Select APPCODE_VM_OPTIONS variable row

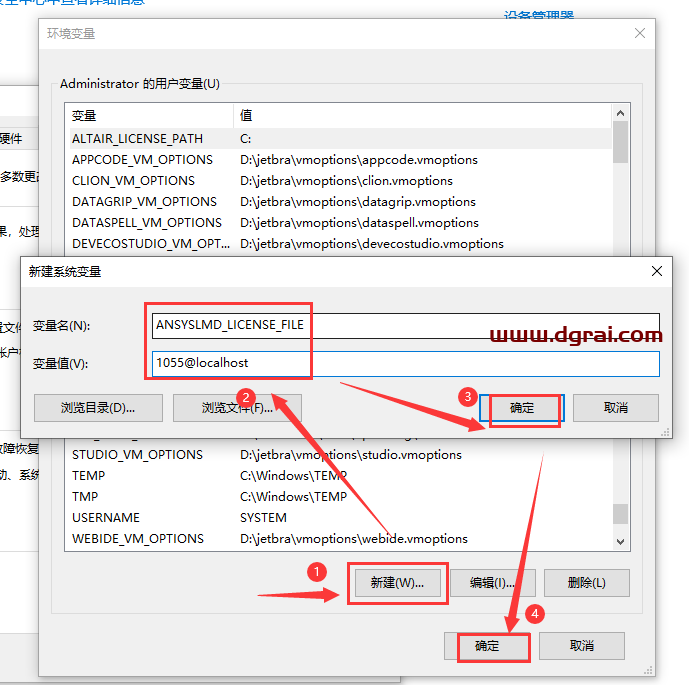click(x=340, y=160)
